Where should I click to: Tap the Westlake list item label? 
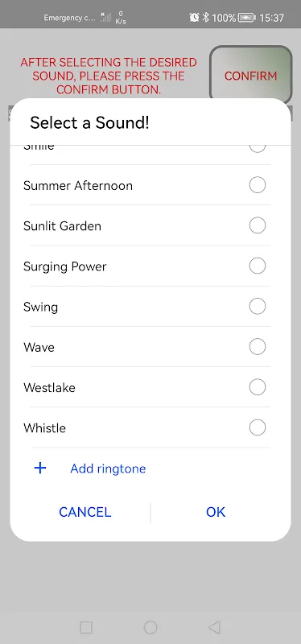tap(49, 388)
